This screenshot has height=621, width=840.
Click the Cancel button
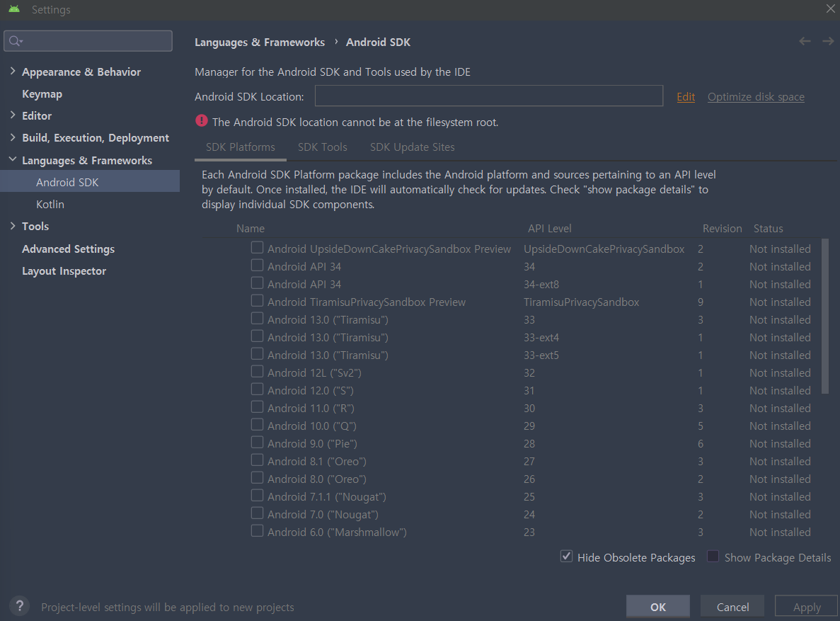click(x=733, y=607)
